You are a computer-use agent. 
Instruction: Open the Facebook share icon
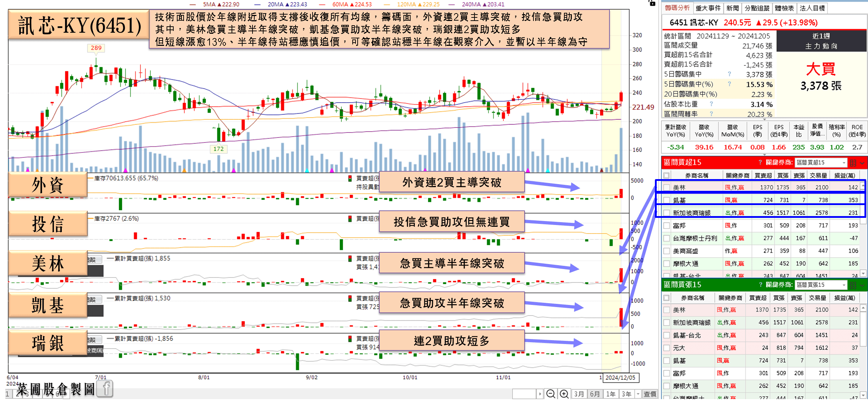tap(105, 388)
